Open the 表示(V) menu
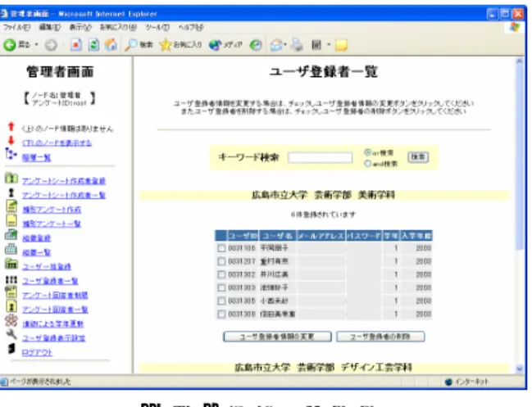This screenshot has height=407, width=532. (x=80, y=27)
